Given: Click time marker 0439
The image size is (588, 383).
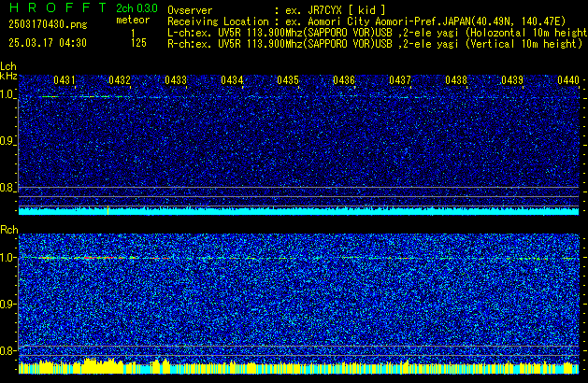Looking at the screenshot, I should pos(512,80).
